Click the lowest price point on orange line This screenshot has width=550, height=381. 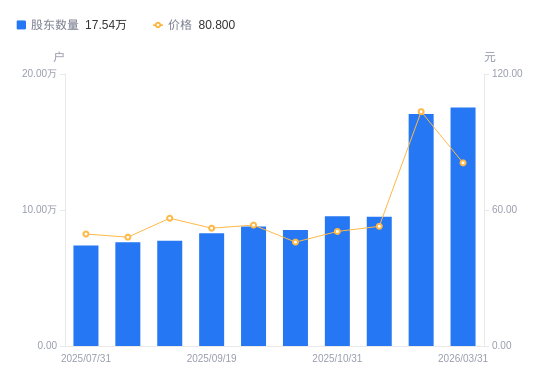295,242
